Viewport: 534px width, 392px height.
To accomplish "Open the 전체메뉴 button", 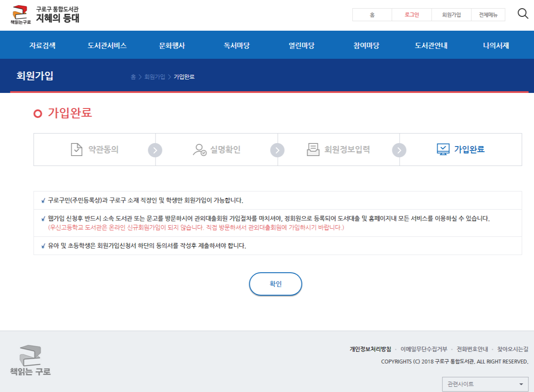I will (x=488, y=15).
